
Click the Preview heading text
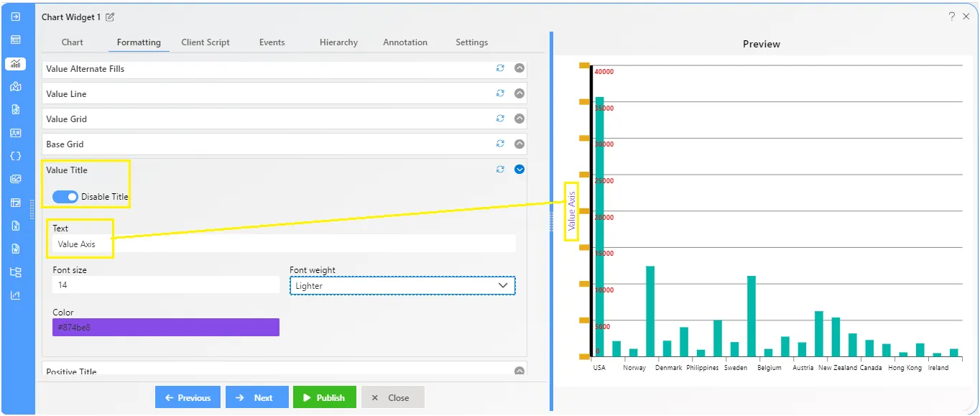[x=762, y=44]
